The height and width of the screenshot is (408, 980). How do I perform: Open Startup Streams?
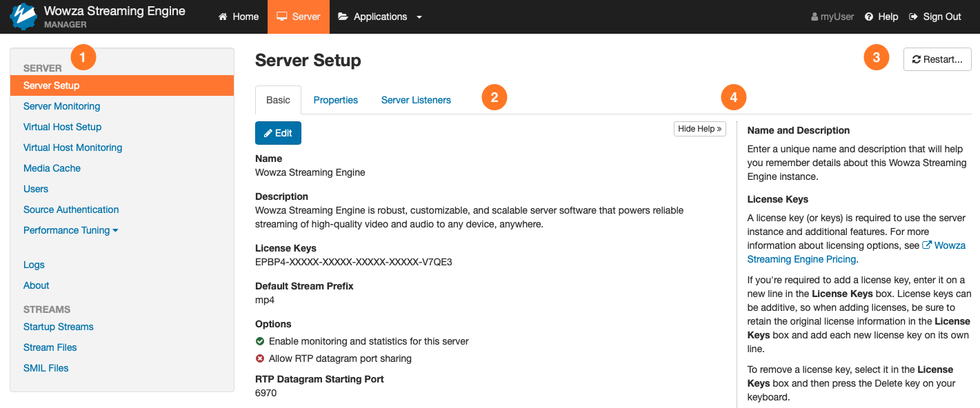59,327
